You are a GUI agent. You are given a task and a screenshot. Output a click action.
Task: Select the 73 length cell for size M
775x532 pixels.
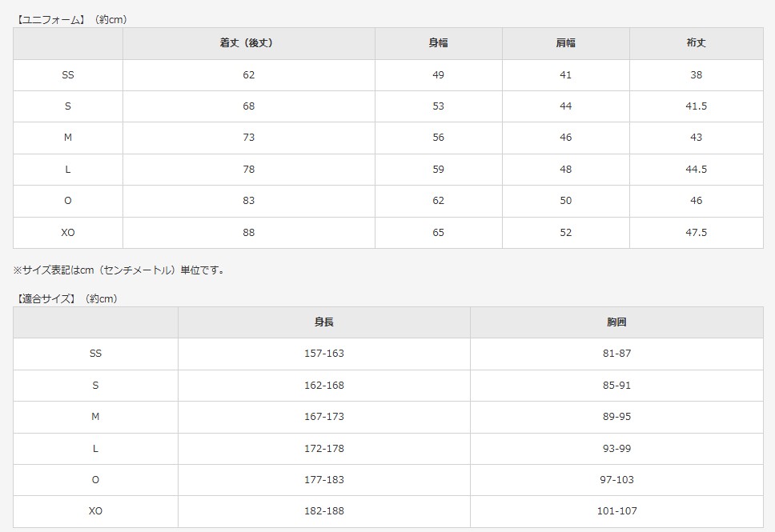(x=248, y=138)
